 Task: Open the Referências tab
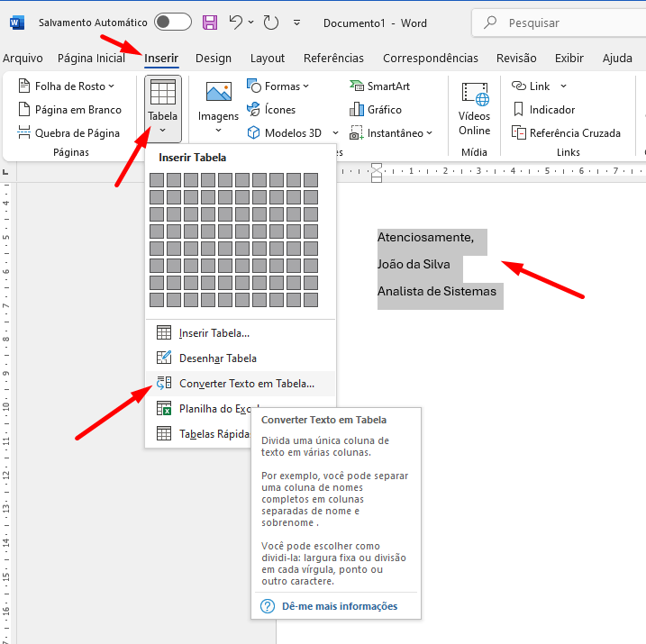click(333, 58)
